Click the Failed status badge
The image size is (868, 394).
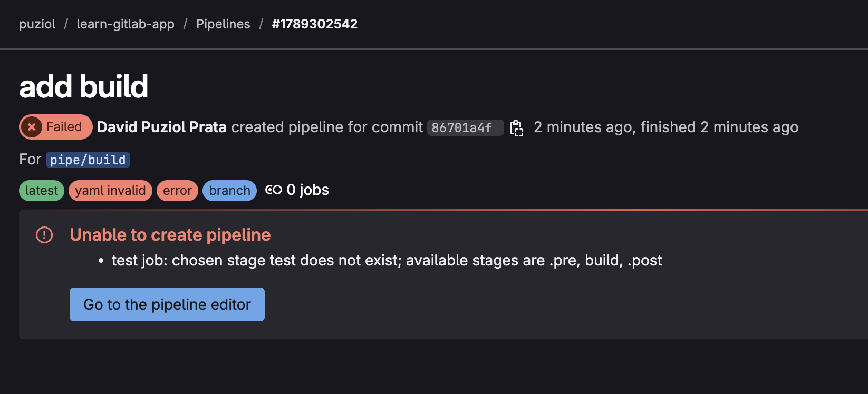point(55,127)
